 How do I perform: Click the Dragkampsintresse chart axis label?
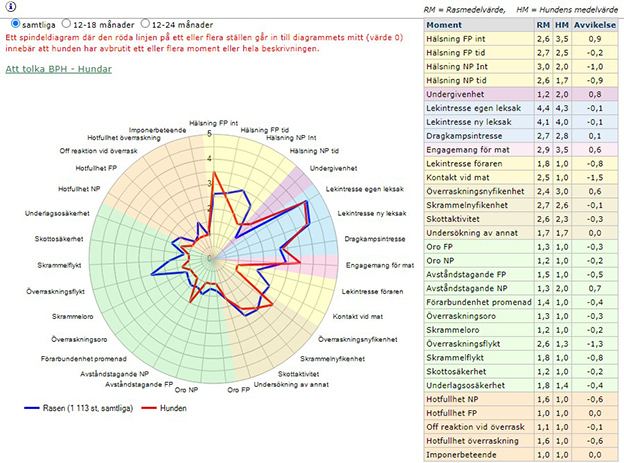coord(375,239)
